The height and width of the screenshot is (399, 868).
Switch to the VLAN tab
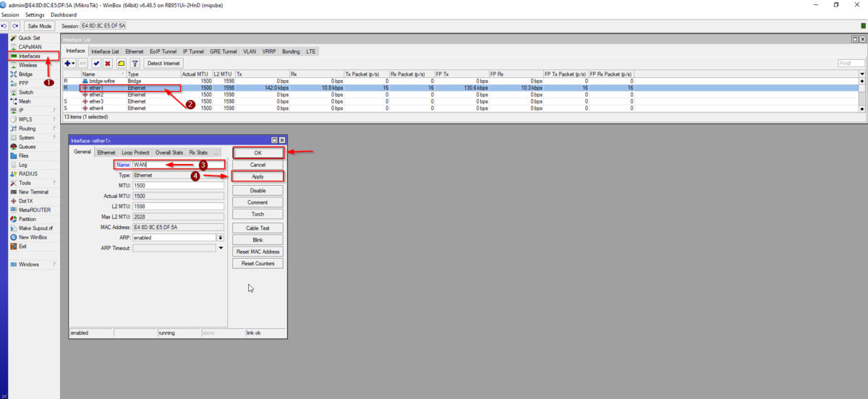(x=250, y=51)
